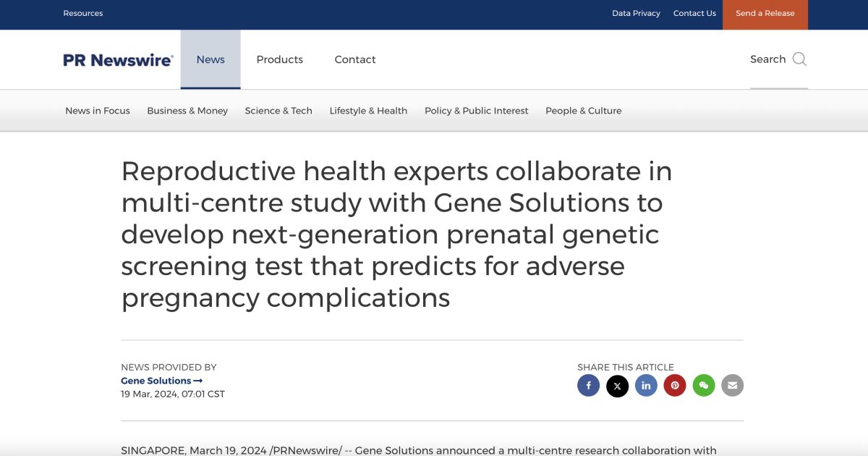
Task: Share the article on X
Action: click(617, 385)
